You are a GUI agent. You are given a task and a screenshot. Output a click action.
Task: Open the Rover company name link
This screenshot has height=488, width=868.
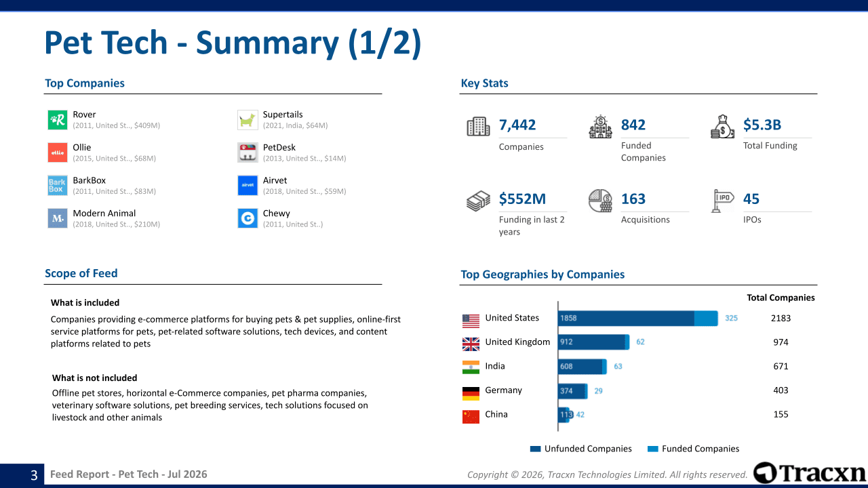pyautogui.click(x=85, y=115)
